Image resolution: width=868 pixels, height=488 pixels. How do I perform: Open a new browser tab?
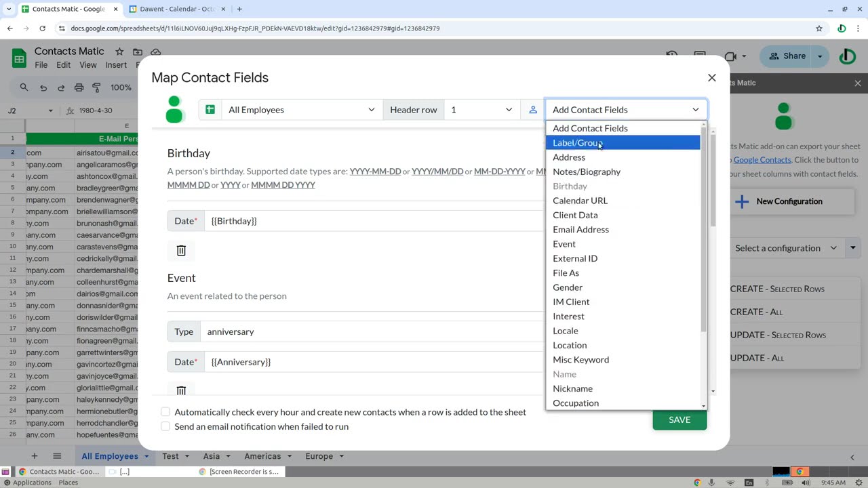coord(239,9)
